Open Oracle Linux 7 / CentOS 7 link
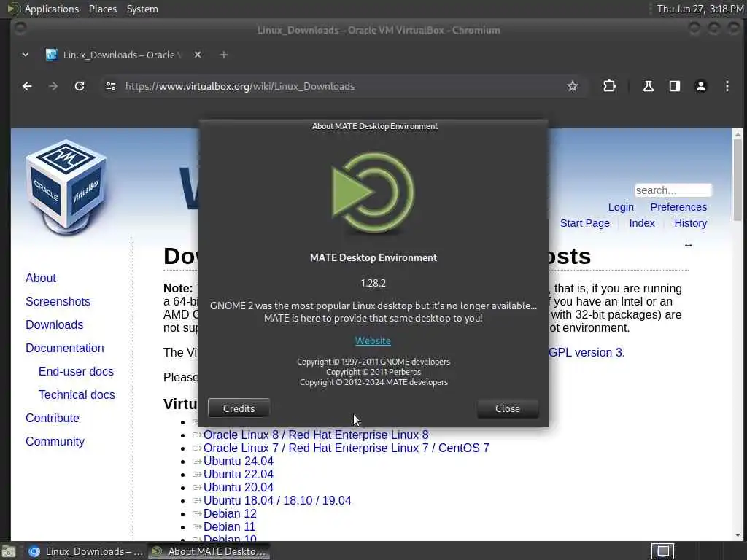Image resolution: width=747 pixels, height=560 pixels. tap(347, 448)
